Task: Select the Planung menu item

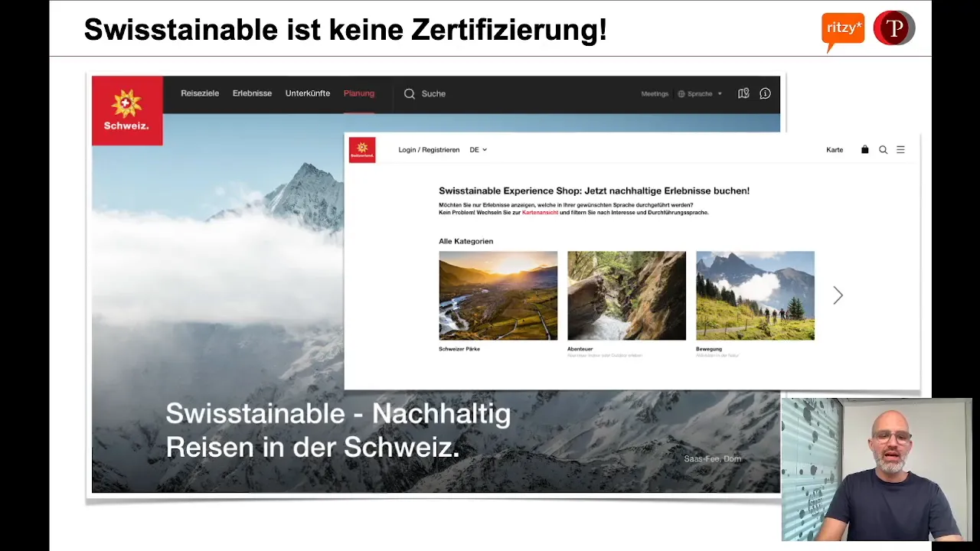Action: pyautogui.click(x=358, y=93)
